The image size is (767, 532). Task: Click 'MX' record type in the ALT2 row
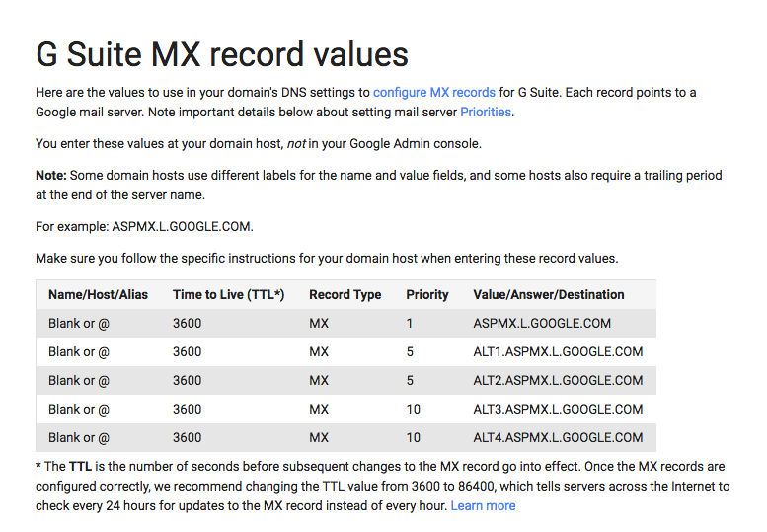pos(319,380)
